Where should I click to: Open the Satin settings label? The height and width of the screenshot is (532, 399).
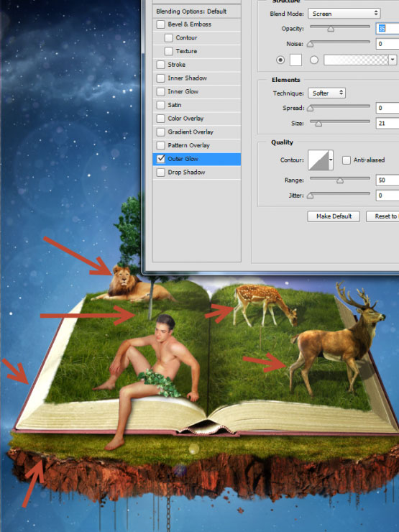coord(175,105)
